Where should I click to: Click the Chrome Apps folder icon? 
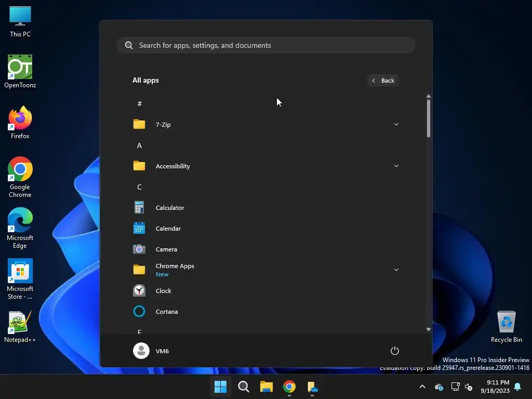coord(139,270)
